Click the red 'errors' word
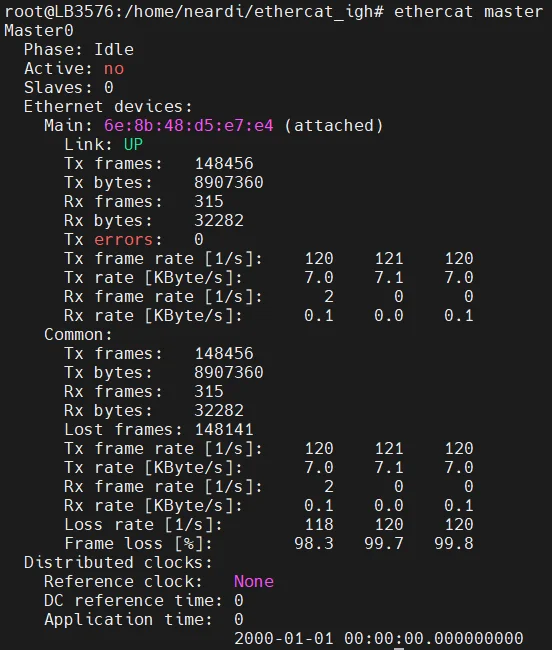 (x=123, y=240)
